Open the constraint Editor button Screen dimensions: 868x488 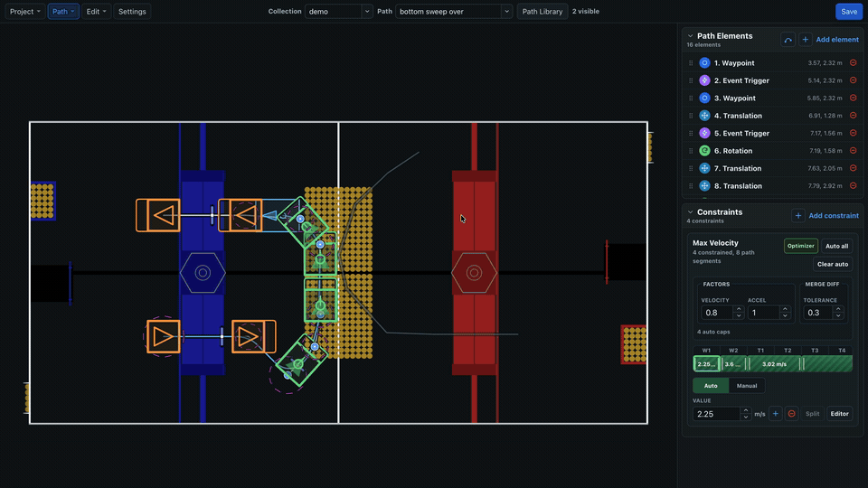[x=839, y=413]
